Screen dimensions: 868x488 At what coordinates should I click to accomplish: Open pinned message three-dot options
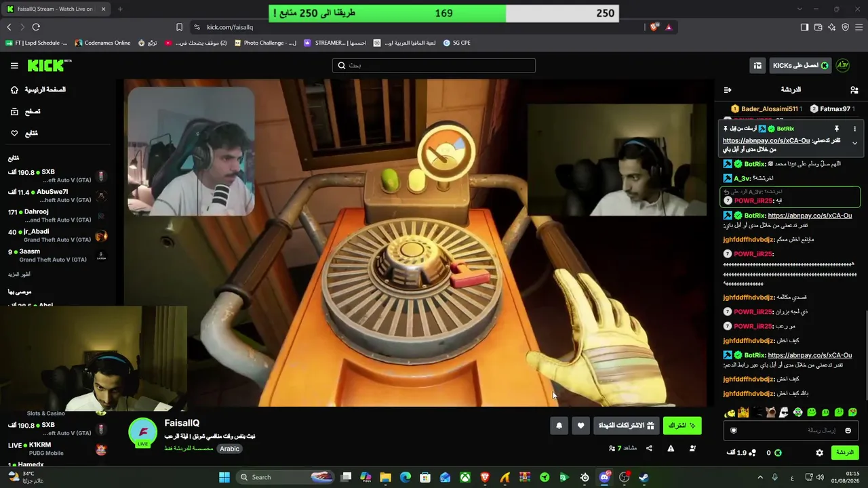pyautogui.click(x=854, y=129)
